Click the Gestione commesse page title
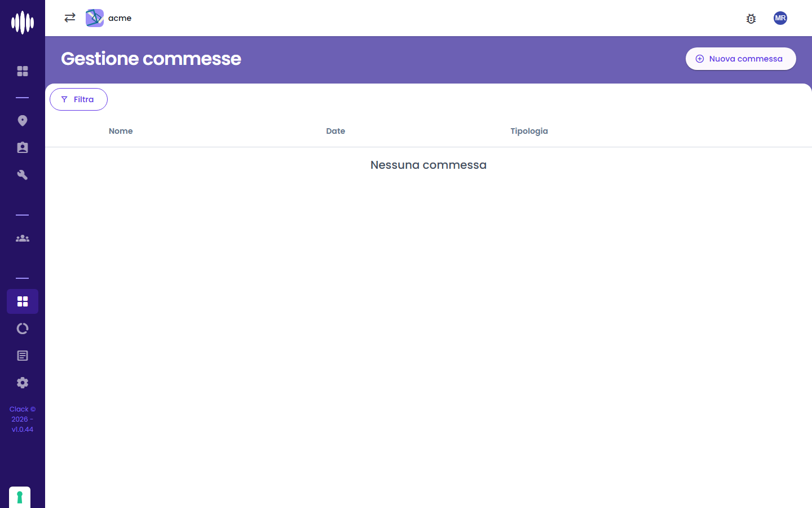This screenshot has width=812, height=508. pos(151,59)
